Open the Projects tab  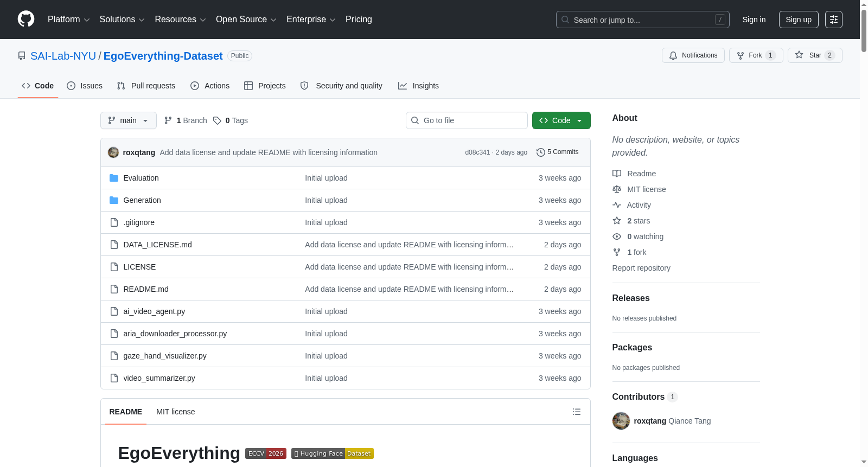coord(265,86)
